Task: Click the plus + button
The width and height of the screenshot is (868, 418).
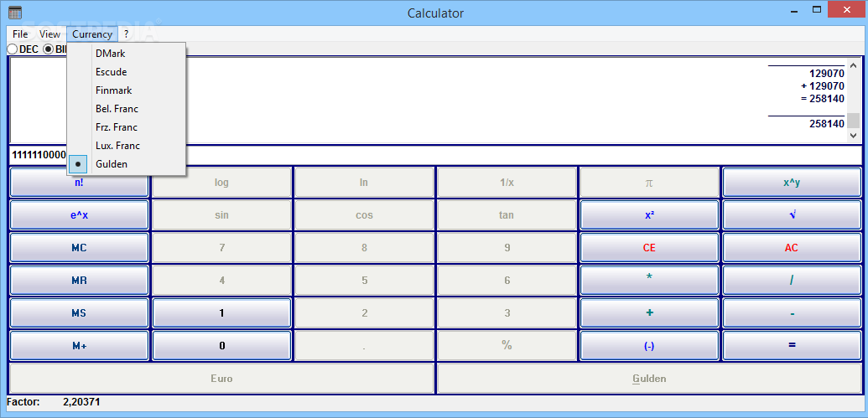Action: point(649,313)
